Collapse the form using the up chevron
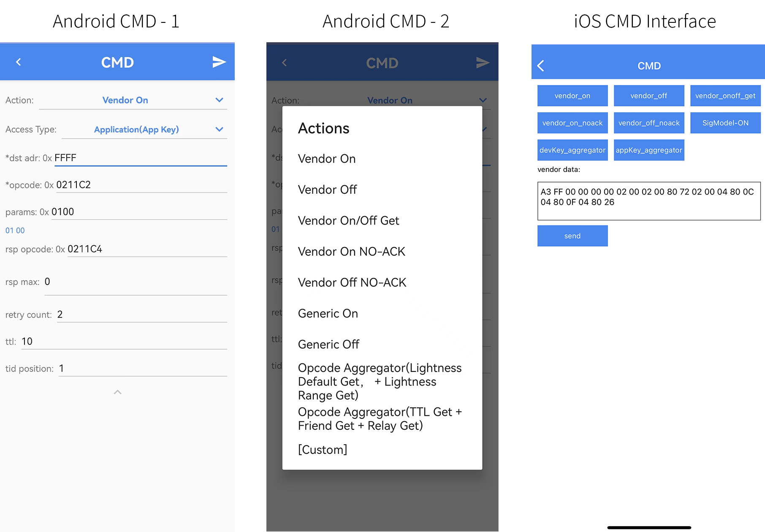This screenshot has height=532, width=765. (x=118, y=392)
